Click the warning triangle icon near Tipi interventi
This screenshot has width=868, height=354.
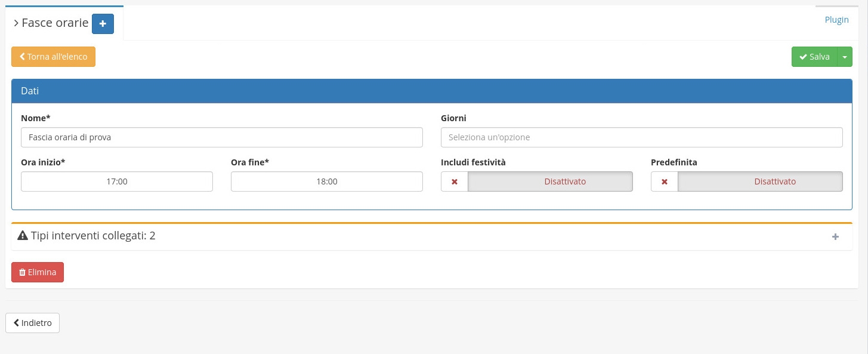click(x=23, y=236)
